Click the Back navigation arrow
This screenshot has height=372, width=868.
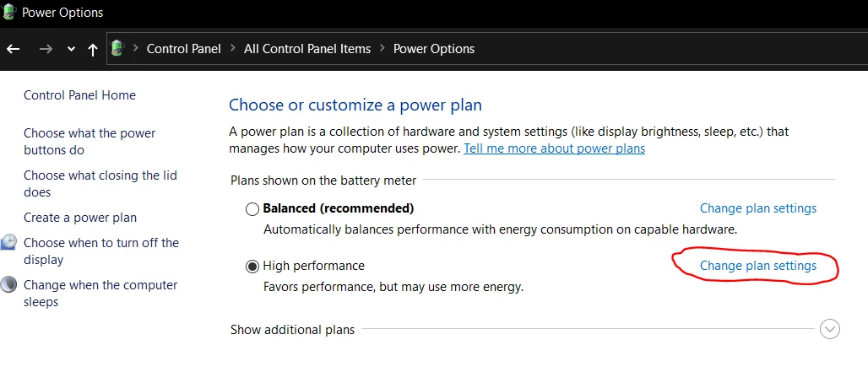(13, 49)
